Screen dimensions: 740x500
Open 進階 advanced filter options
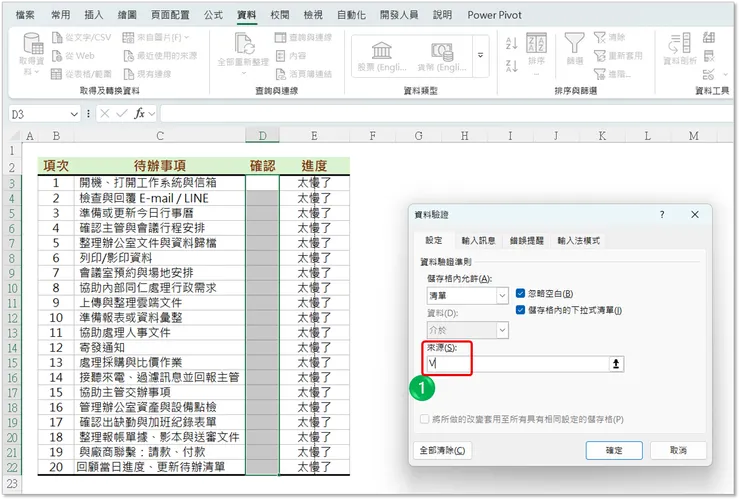point(612,74)
